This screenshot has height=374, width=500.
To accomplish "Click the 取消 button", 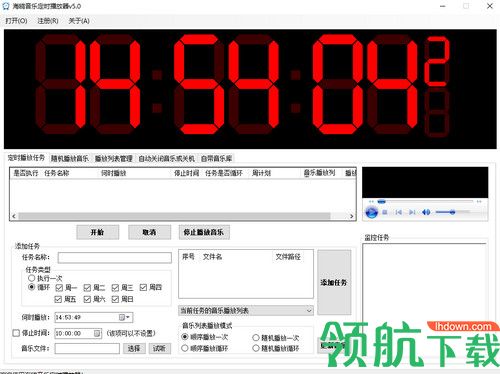I will pyautogui.click(x=149, y=232).
